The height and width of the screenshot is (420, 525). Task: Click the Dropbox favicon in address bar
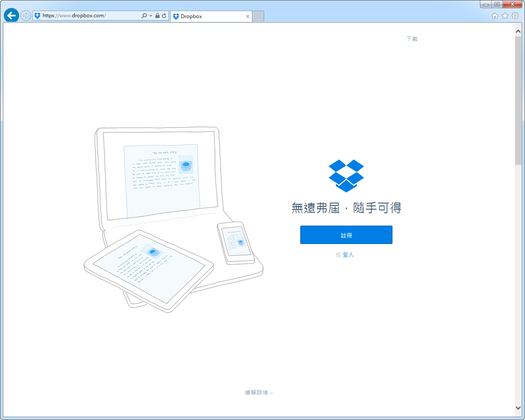tap(37, 16)
